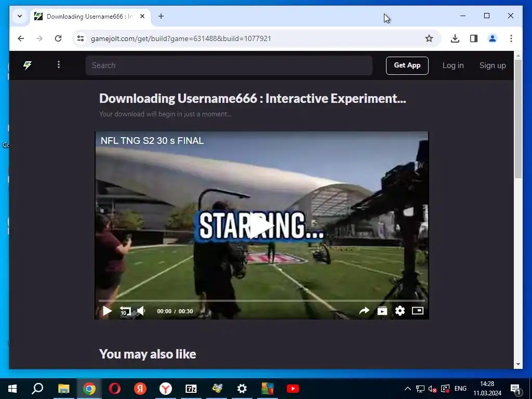
Task: Start playback using the small play icon in video controls
Action: (x=107, y=311)
